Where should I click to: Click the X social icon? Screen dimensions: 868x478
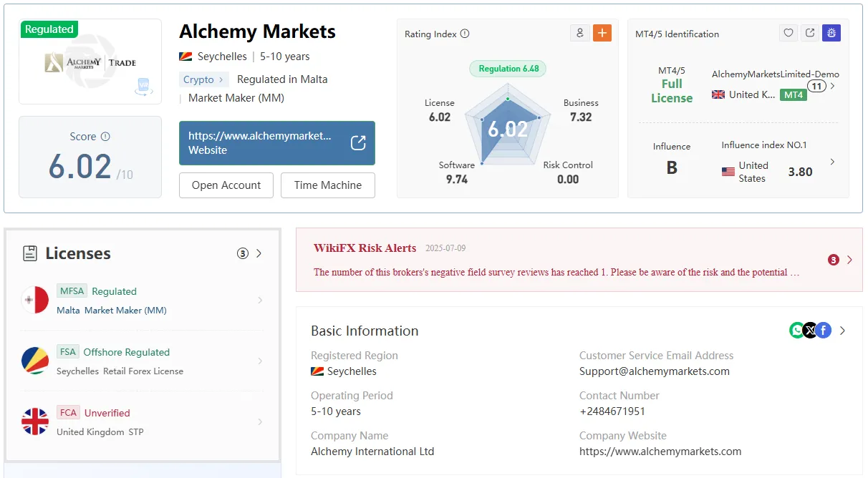[x=810, y=331]
